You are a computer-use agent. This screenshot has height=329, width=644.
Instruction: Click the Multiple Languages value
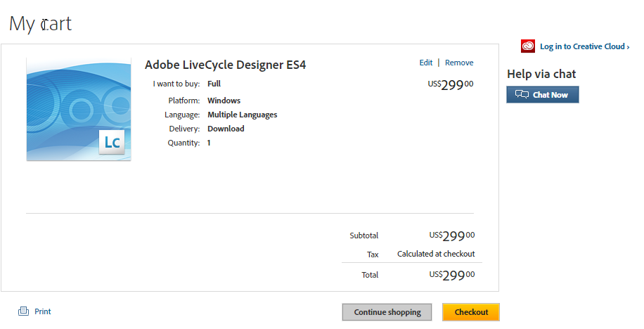[x=243, y=115]
